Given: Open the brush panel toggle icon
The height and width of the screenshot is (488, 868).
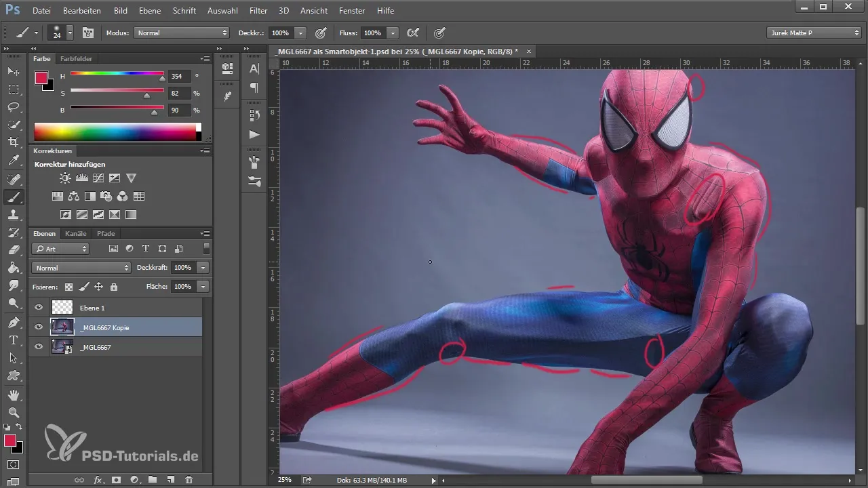Looking at the screenshot, I should (88, 33).
